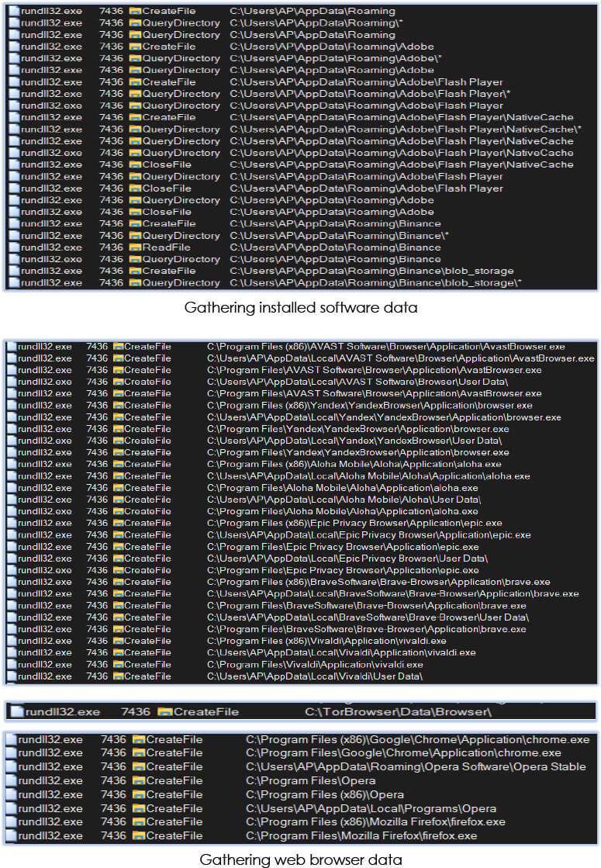Click the CreateFile icon on the Yandex User Data row
This screenshot has width=601, height=868.
pyautogui.click(x=118, y=441)
